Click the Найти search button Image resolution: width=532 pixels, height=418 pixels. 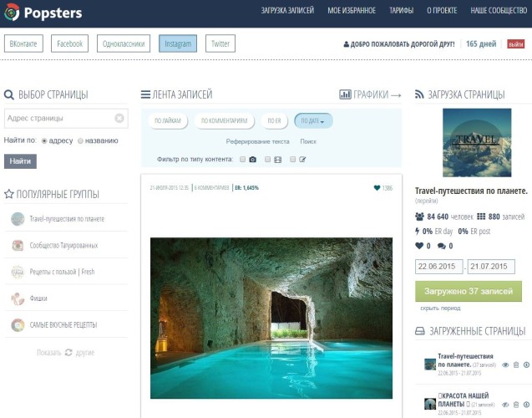(20, 161)
